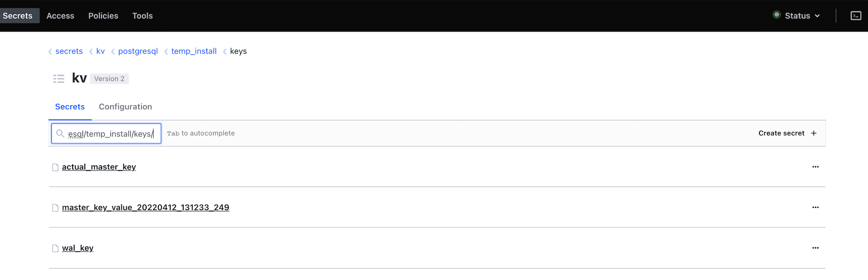Focus the secret path filter field
This screenshot has height=280, width=868.
click(110, 134)
